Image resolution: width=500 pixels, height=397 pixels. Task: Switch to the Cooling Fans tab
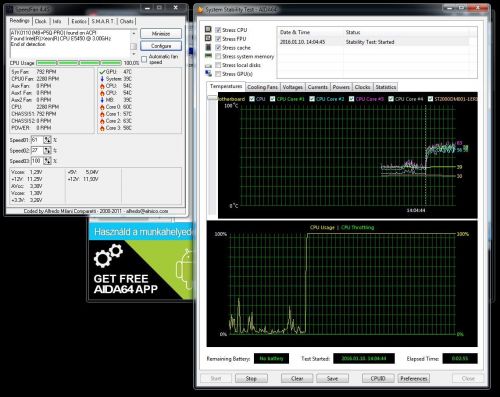262,87
